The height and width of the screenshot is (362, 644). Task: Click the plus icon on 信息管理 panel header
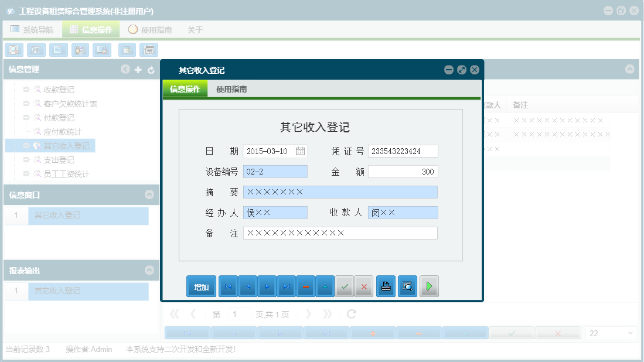pos(138,69)
